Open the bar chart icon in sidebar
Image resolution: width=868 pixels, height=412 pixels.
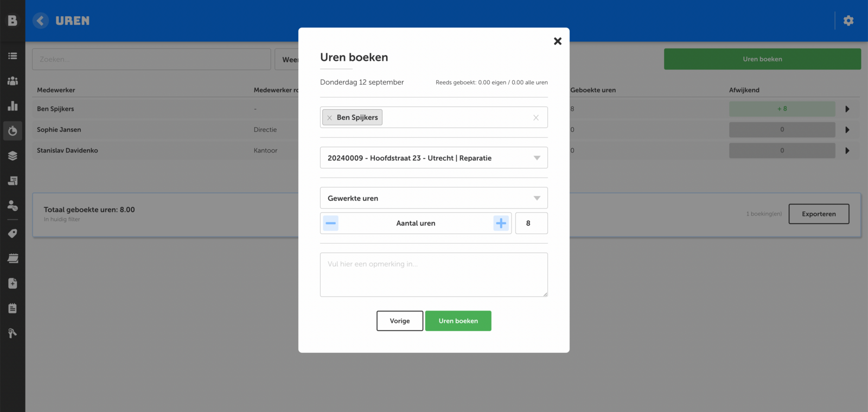click(12, 106)
